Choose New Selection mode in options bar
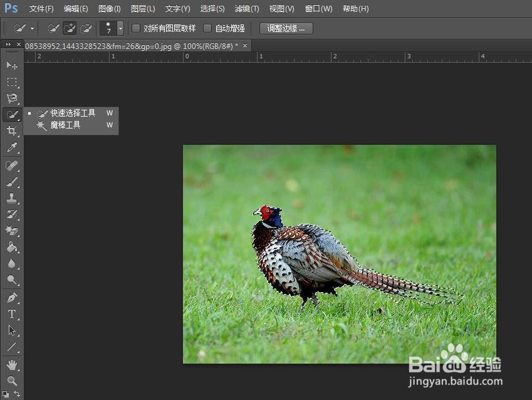The width and height of the screenshot is (532, 400). (x=53, y=28)
